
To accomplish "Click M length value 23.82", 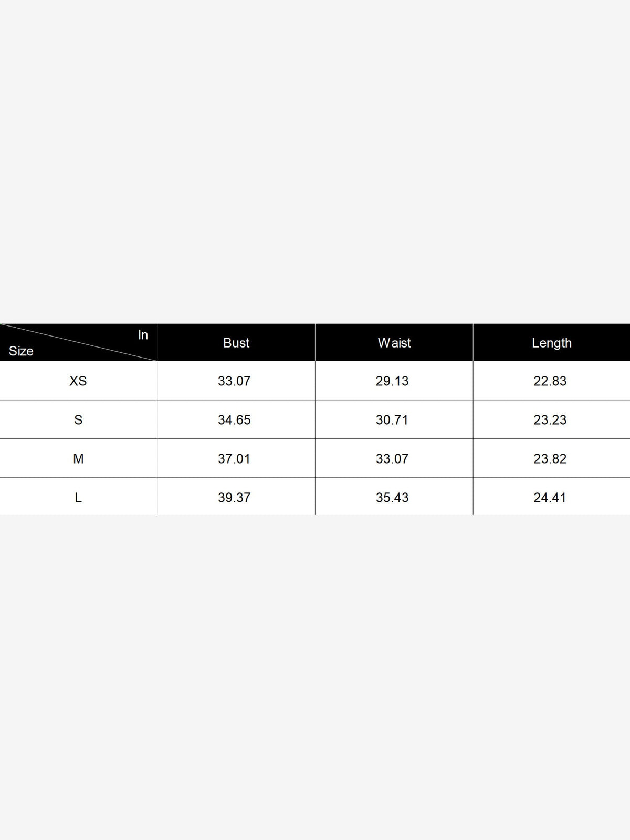I will [550, 459].
